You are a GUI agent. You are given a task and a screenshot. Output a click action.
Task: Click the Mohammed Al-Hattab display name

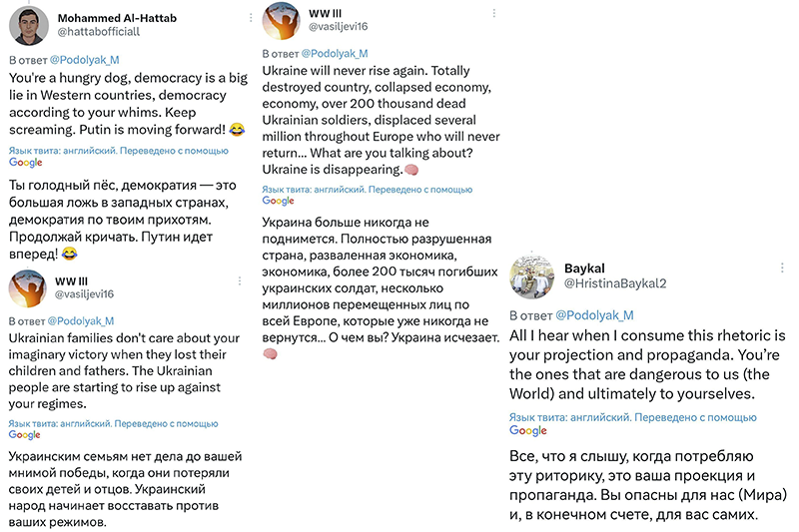point(117,18)
